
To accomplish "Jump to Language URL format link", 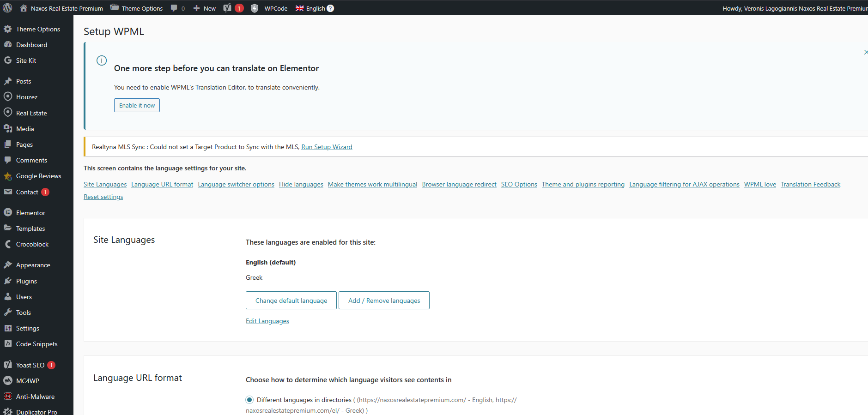I will (x=162, y=184).
